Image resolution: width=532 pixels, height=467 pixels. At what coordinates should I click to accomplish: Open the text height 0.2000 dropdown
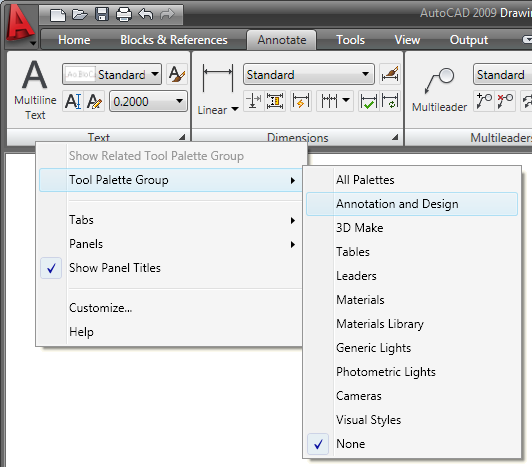click(x=148, y=101)
